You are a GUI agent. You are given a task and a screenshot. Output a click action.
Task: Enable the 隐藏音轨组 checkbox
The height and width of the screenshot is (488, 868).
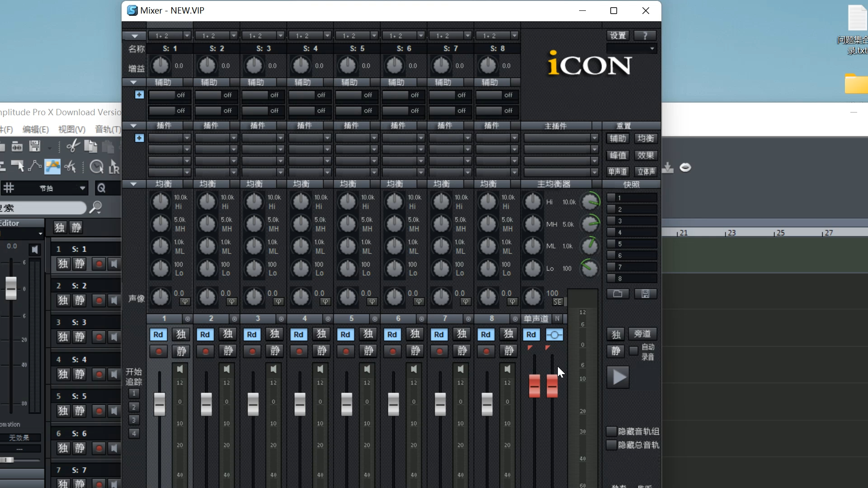(x=611, y=432)
